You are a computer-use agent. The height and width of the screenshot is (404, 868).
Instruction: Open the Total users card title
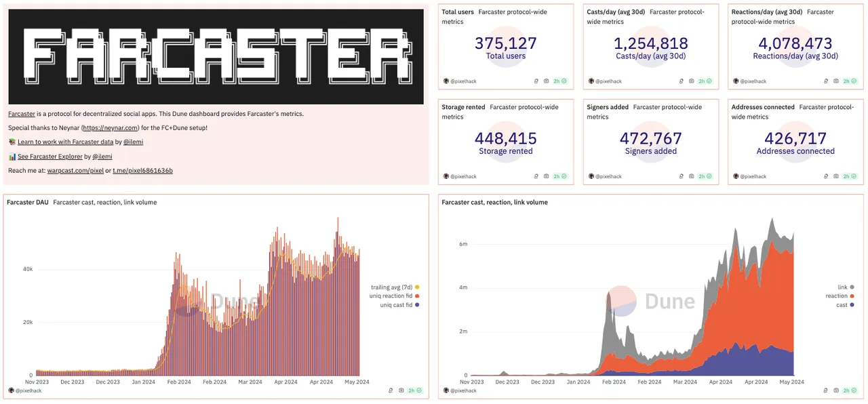pyautogui.click(x=458, y=12)
